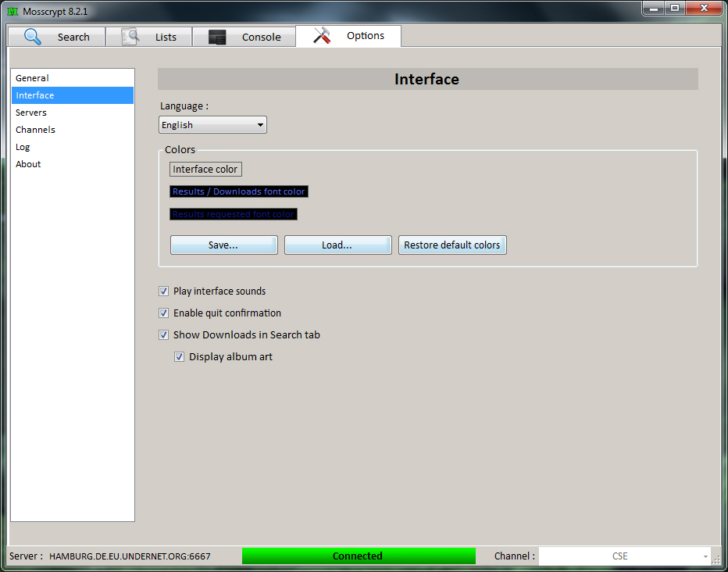
Task: Change Results / Downloads font color
Action: pyautogui.click(x=239, y=191)
